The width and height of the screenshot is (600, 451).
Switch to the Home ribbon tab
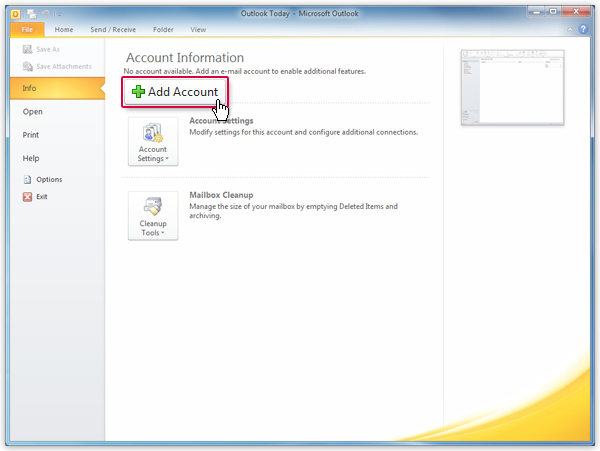[63, 30]
